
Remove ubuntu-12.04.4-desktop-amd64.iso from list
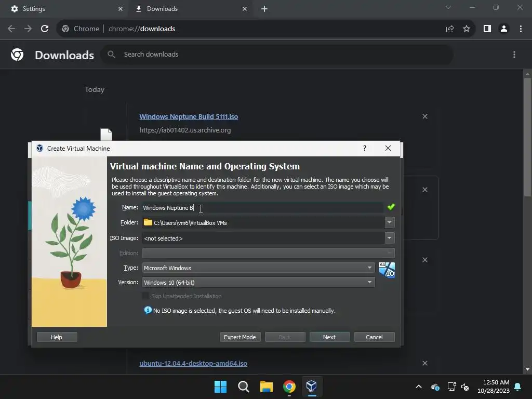[425, 363]
